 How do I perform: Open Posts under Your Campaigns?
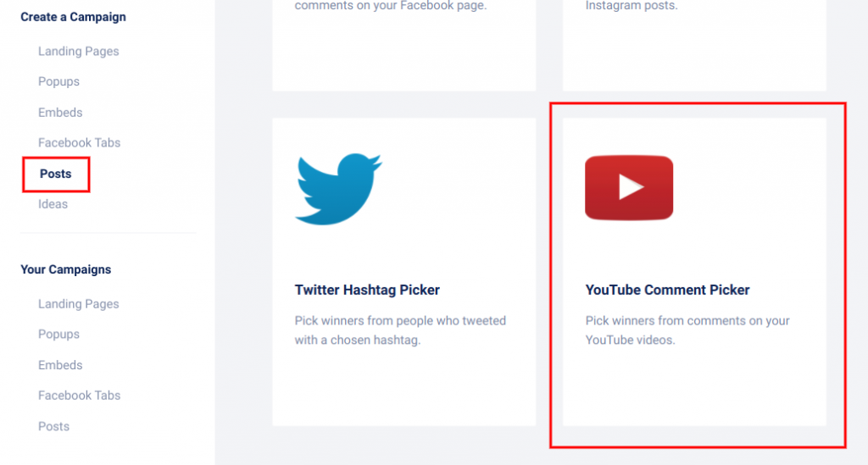[x=53, y=427]
